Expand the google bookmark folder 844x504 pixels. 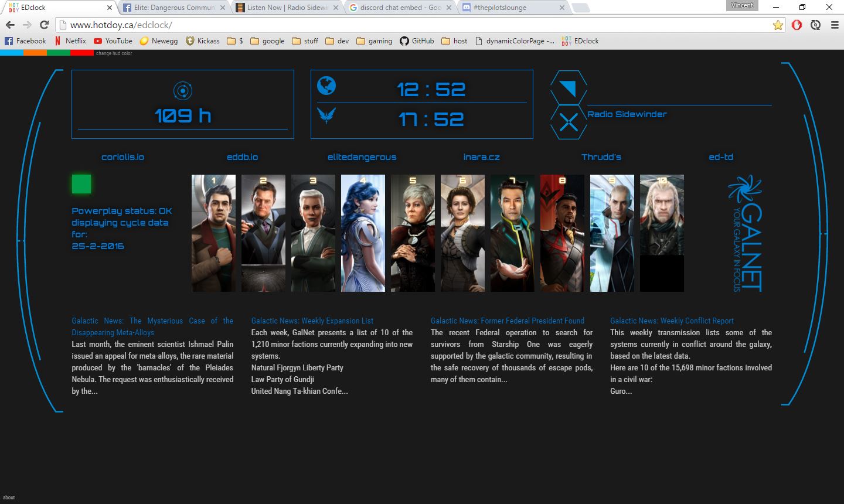267,41
